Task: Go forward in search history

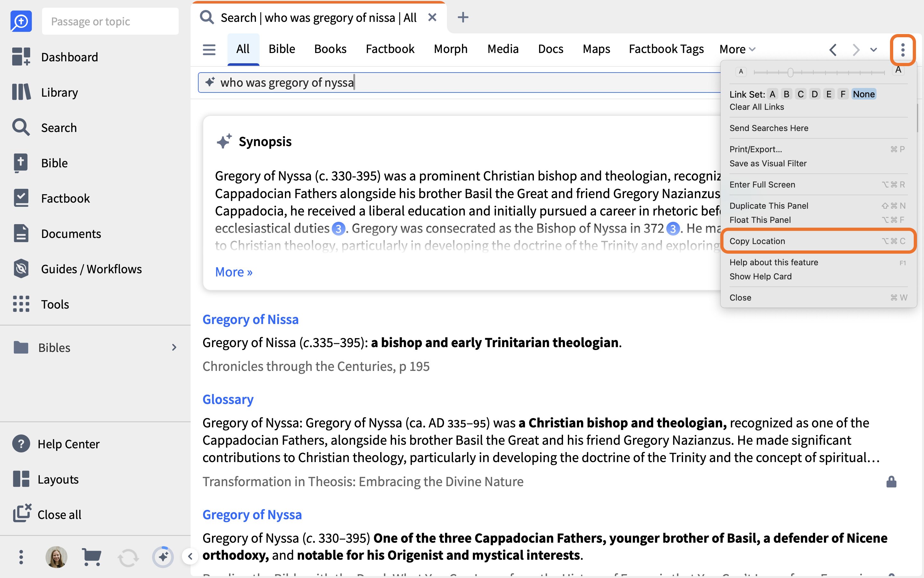Action: click(856, 50)
